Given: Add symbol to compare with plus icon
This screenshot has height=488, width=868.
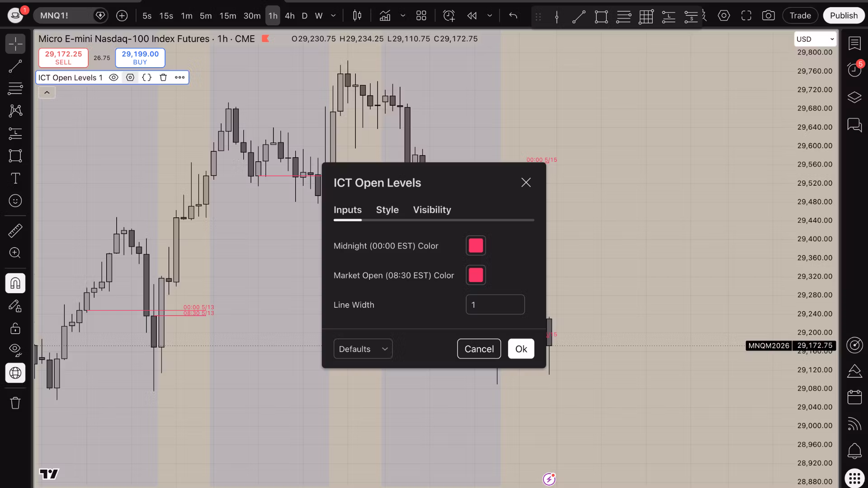Looking at the screenshot, I should (122, 16).
